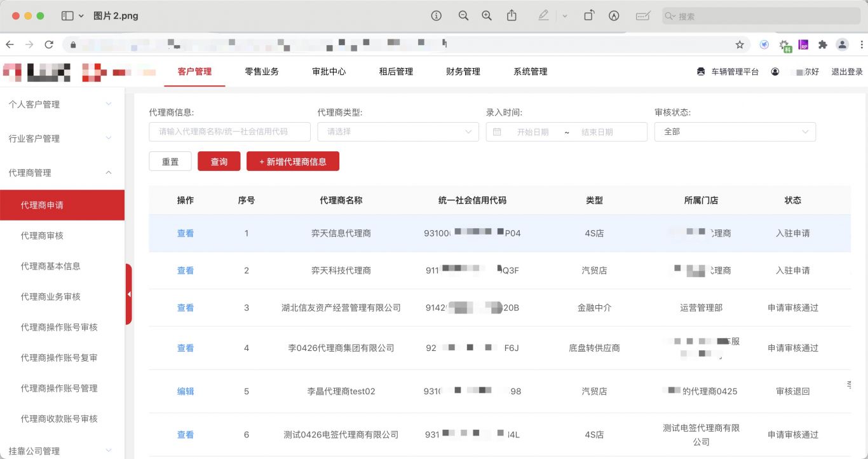Open the sidebar view options chevron
This screenshot has width=868, height=459.
tap(81, 16)
